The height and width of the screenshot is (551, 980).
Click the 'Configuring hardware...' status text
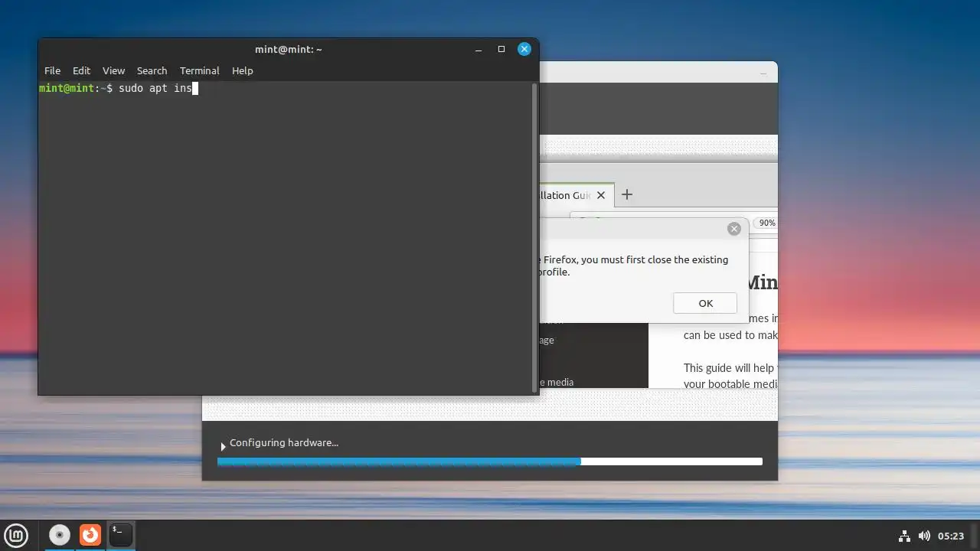(284, 442)
